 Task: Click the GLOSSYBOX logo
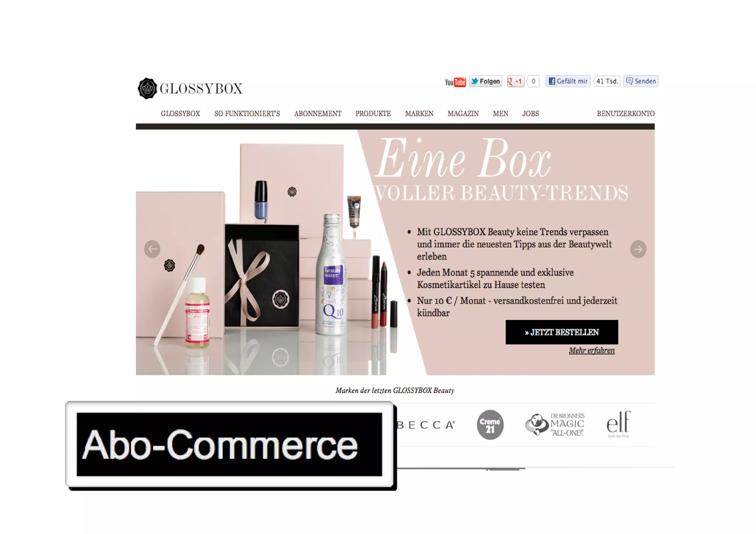(x=190, y=88)
